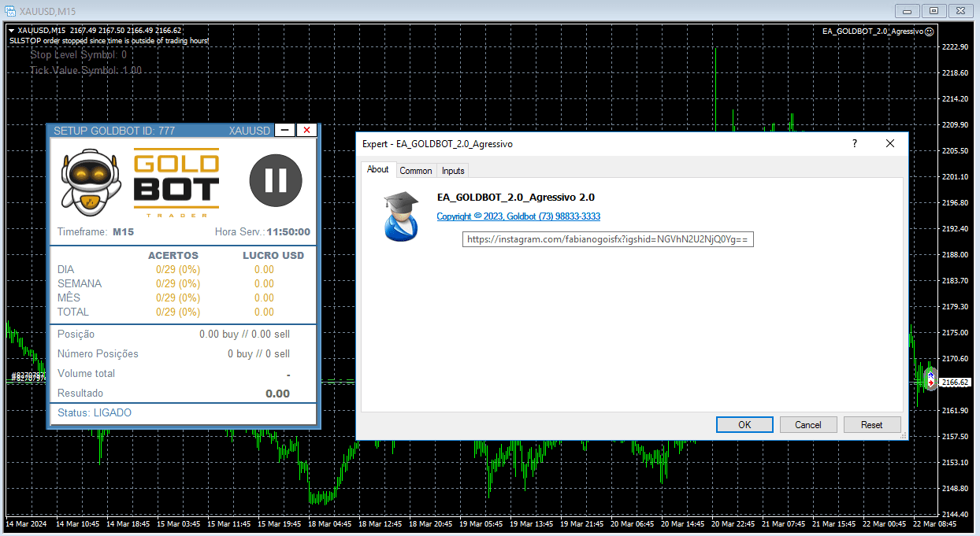Click the SETUP GOLDBOT ID: 777 title
The width and height of the screenshot is (980, 536).
pyautogui.click(x=114, y=131)
